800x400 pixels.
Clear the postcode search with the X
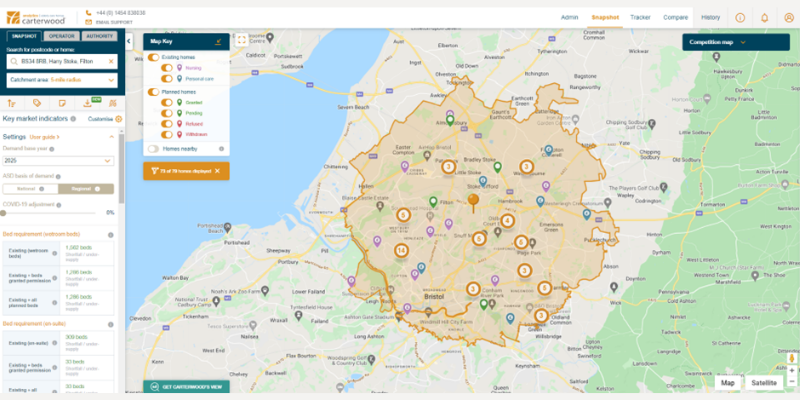[111, 61]
